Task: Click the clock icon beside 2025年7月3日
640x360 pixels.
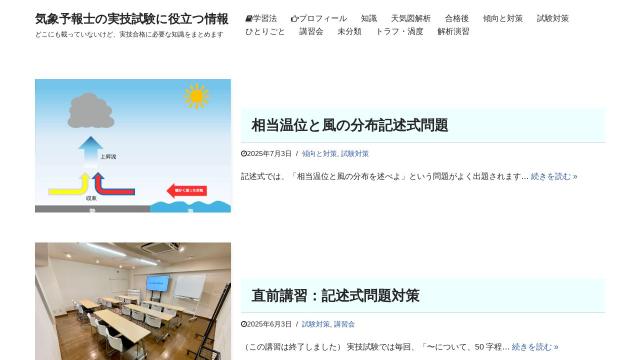Action: 244,153
